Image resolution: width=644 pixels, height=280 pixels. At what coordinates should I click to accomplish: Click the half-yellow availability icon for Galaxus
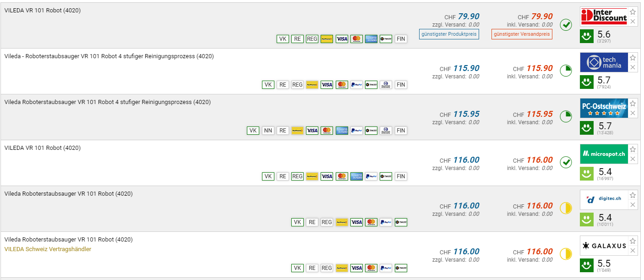coord(566,253)
